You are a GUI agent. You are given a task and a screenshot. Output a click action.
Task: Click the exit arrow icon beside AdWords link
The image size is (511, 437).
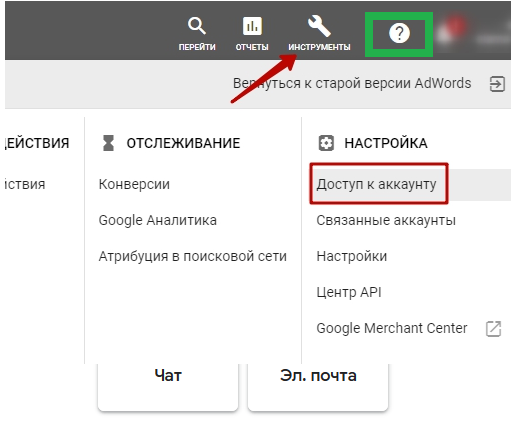pos(497,84)
